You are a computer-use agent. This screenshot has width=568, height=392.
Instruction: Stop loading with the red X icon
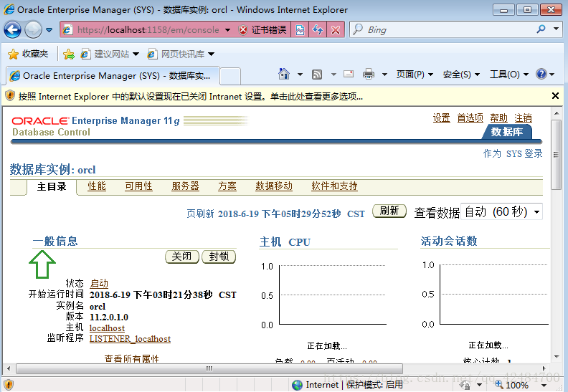tap(336, 29)
